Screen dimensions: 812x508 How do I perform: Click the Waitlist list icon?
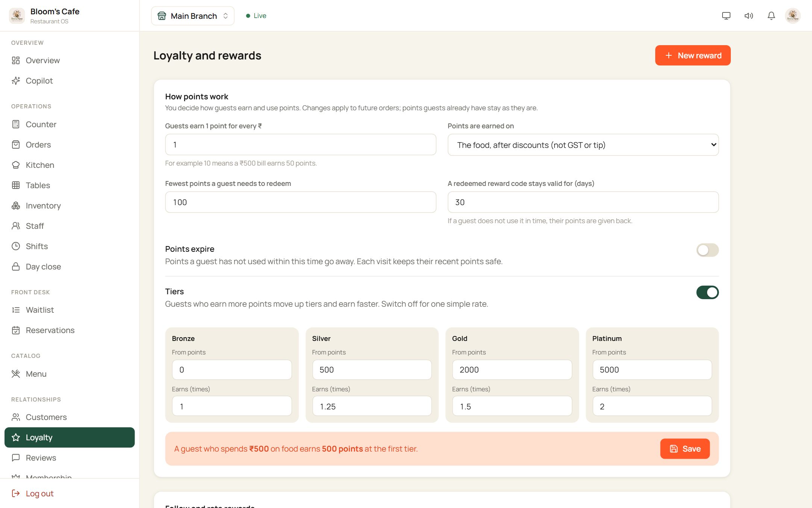coord(16,310)
